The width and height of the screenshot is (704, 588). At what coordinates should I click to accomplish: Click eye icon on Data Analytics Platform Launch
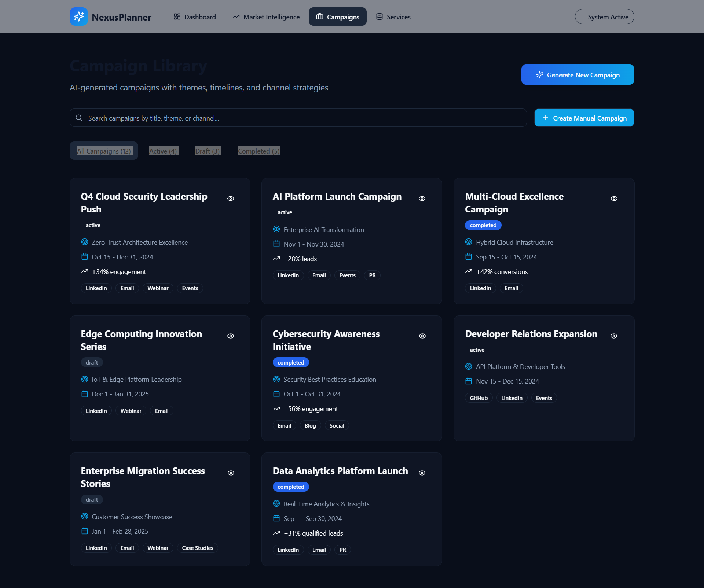422,473
